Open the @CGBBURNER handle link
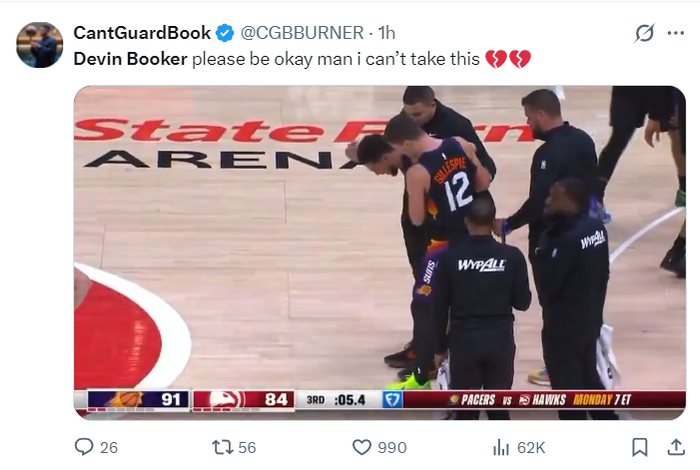This screenshot has width=700, height=470. point(302,33)
